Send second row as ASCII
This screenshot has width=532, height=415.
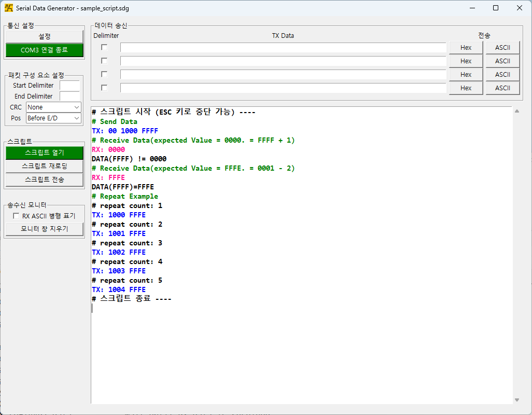(x=502, y=61)
